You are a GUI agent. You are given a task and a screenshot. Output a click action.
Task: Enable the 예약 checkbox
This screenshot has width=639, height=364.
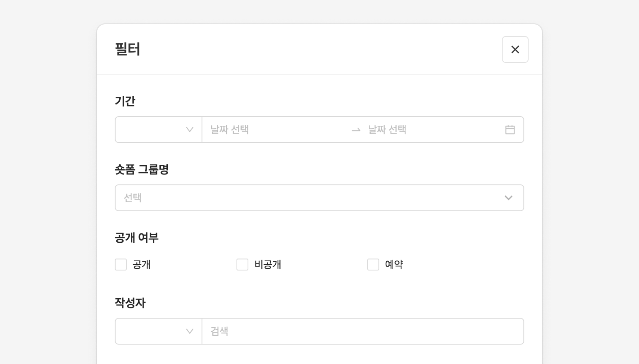coord(373,265)
